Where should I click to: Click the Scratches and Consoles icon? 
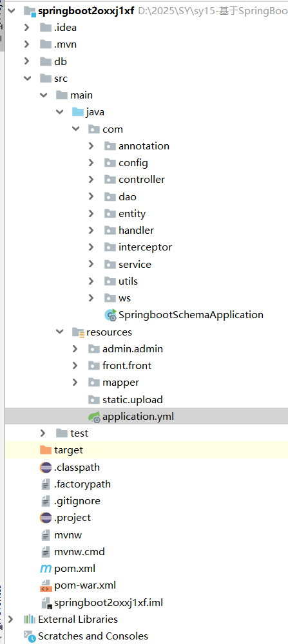click(30, 637)
